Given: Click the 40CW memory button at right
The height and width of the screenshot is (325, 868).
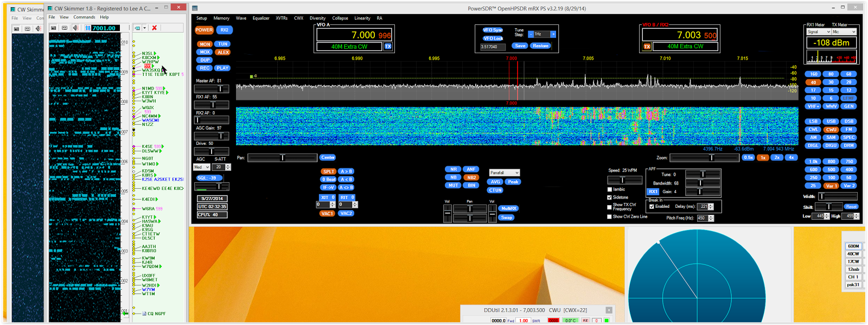Looking at the screenshot, I should tap(853, 254).
